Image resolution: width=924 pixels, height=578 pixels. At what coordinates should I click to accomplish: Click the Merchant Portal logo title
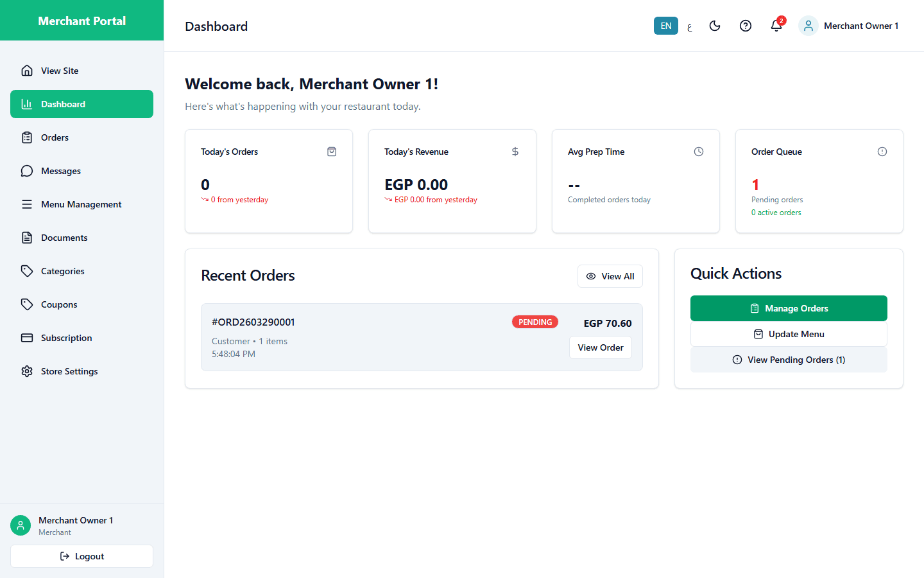[x=82, y=21]
